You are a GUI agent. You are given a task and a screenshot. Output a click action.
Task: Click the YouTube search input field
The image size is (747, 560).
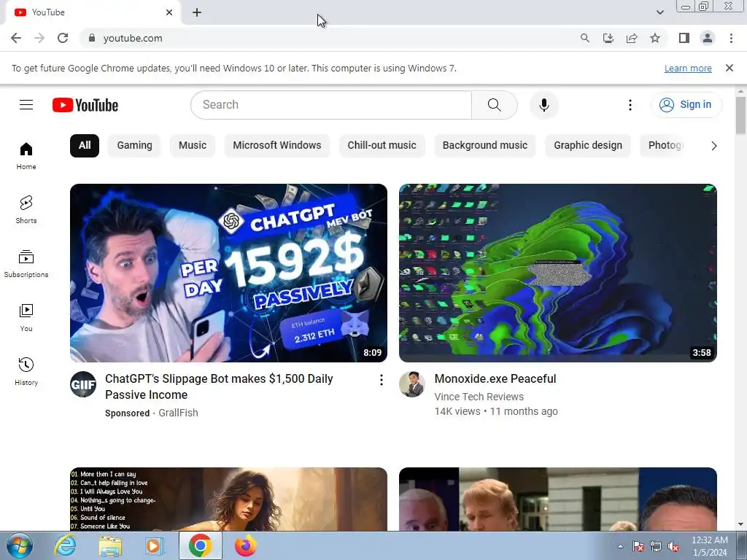click(331, 105)
